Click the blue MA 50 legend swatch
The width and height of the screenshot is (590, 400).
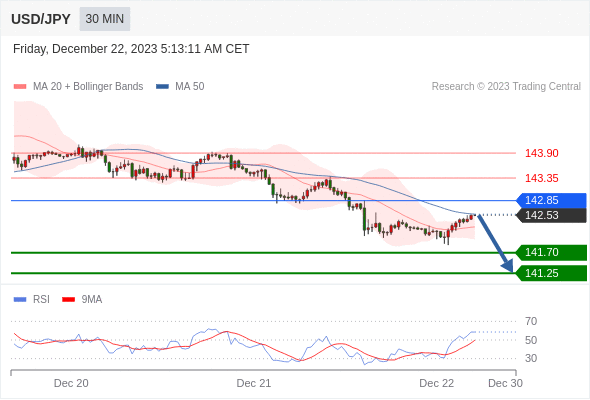[x=163, y=87]
